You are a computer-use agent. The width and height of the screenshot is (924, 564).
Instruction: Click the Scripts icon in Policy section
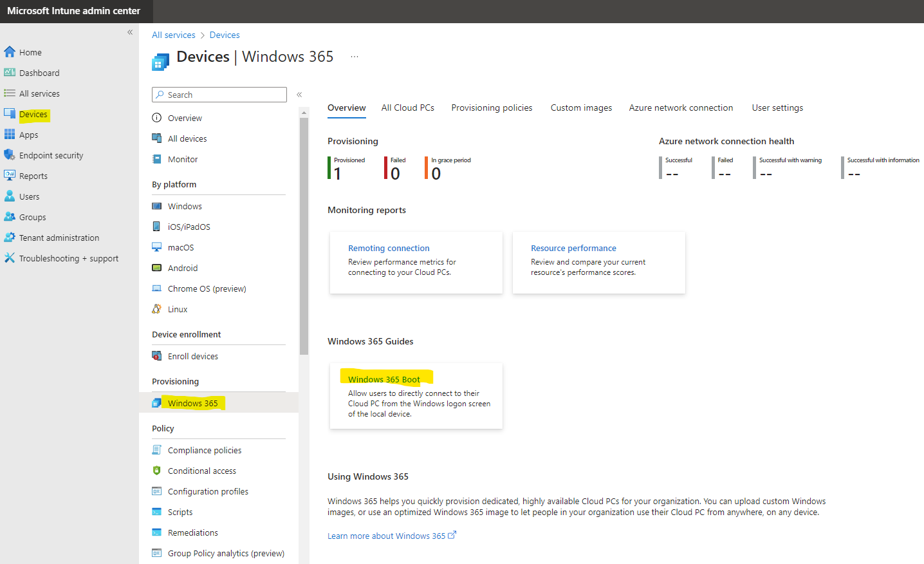156,512
